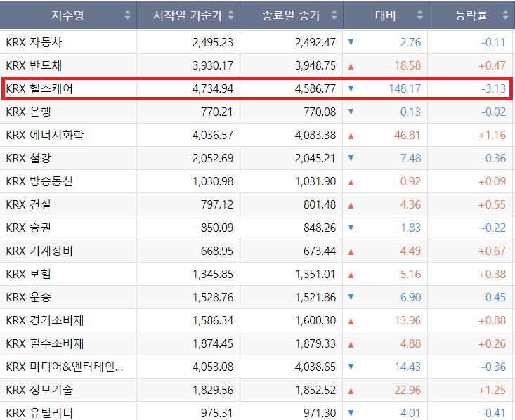Select the KRX 미디어&엔터테인... index name
This screenshot has width=515, height=420.
(x=65, y=367)
